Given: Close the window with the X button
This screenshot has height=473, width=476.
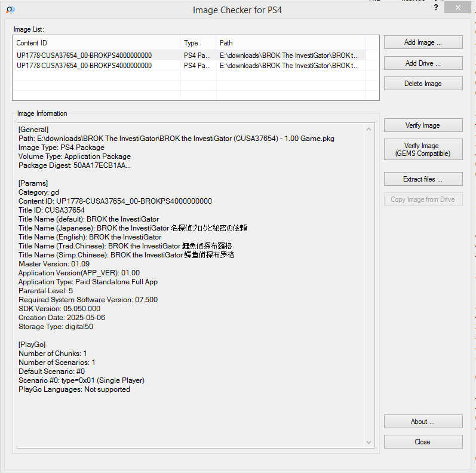Looking at the screenshot, I should coord(458,7).
